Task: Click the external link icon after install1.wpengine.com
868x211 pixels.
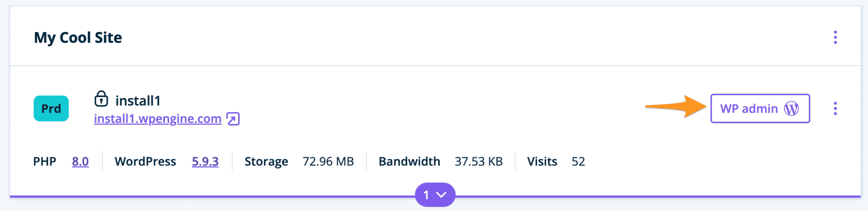Action: (233, 119)
